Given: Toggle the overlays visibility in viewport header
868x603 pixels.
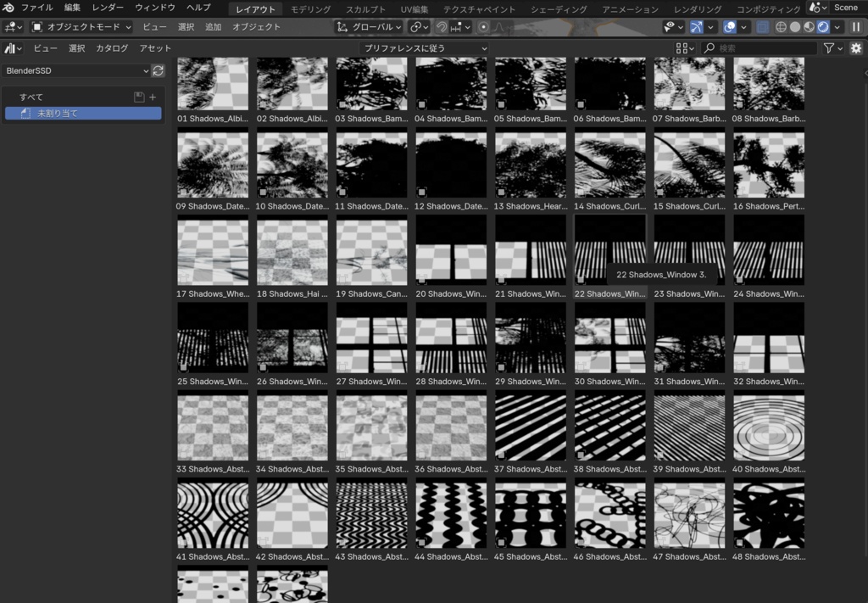Looking at the screenshot, I should coord(729,27).
